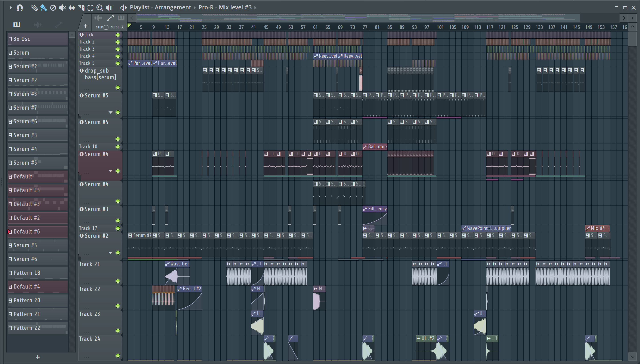Select the Zoom magnifier tool

pyautogui.click(x=100, y=8)
